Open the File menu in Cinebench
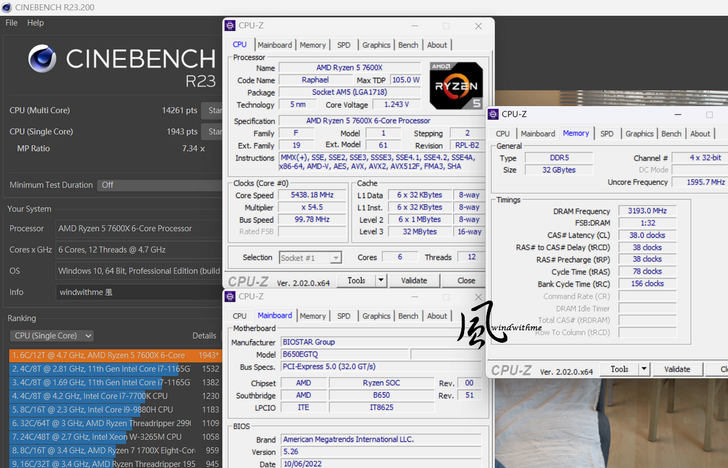Viewport: 728px width, 468px height. pos(11,22)
